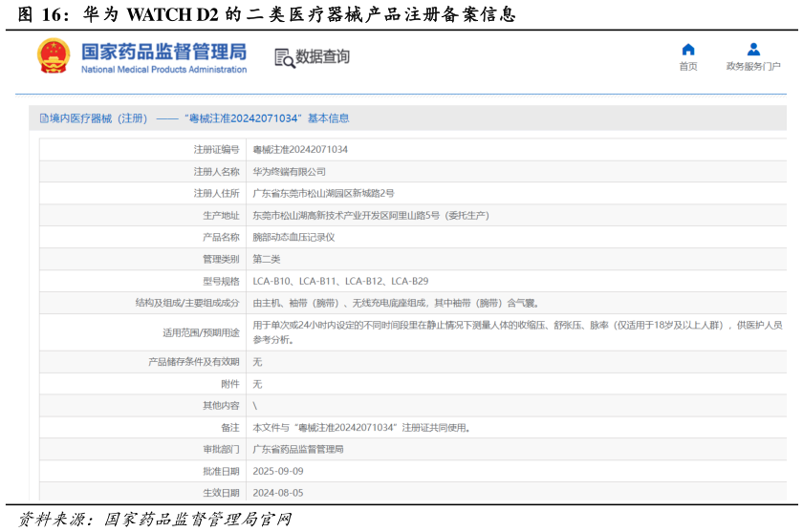Select the 批准日期 label
Viewport: 803px width, 532px height.
point(221,471)
